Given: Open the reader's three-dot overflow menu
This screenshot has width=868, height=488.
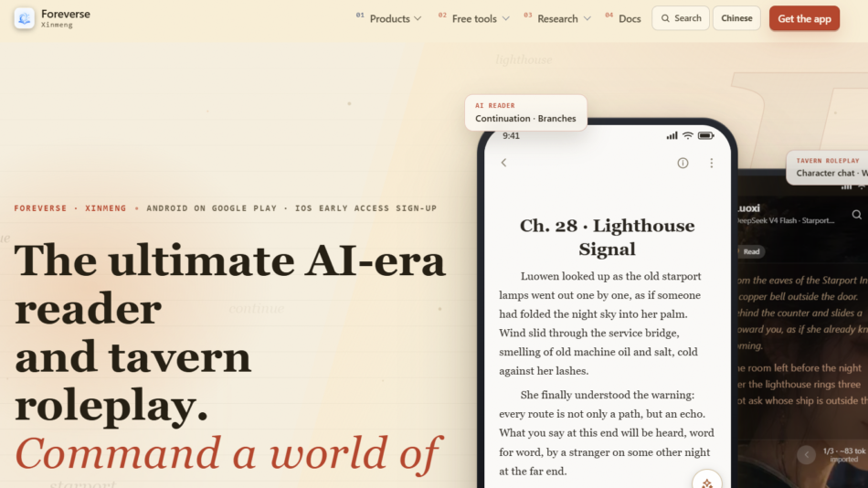Looking at the screenshot, I should click(x=712, y=163).
